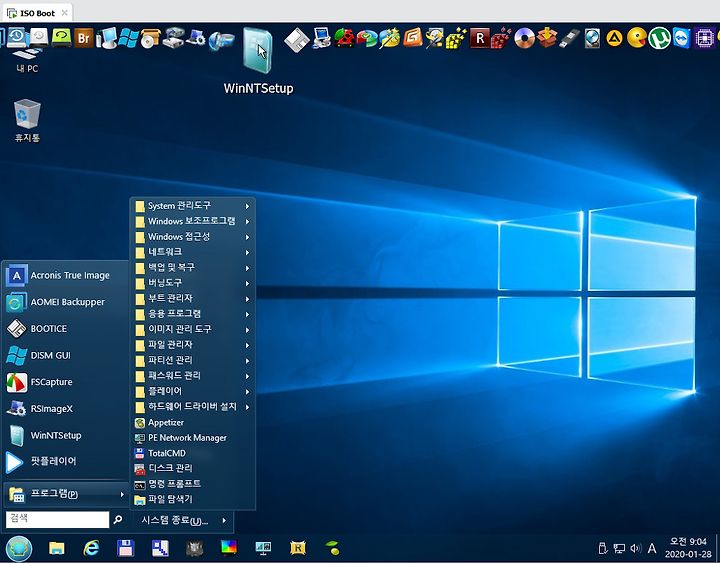Open the yellow Pac-Man dock icon
The width and height of the screenshot is (720, 563).
click(637, 38)
